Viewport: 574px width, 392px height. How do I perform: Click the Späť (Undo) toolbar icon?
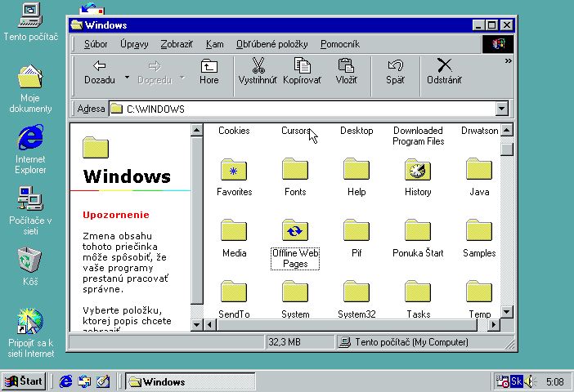coord(395,66)
